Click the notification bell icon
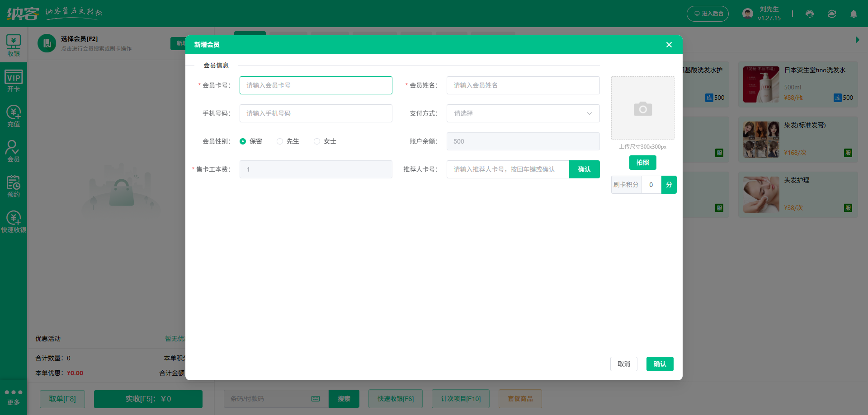 click(x=854, y=14)
